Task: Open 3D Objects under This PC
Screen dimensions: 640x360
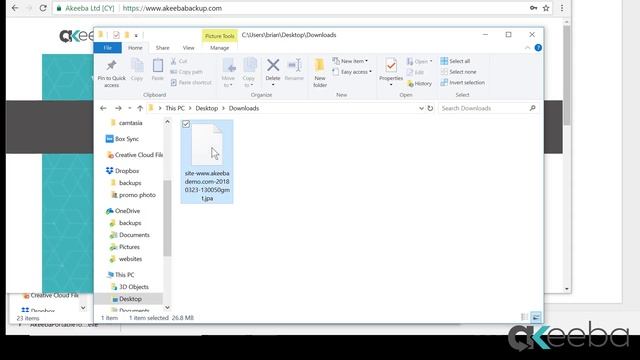Action: pos(133,287)
